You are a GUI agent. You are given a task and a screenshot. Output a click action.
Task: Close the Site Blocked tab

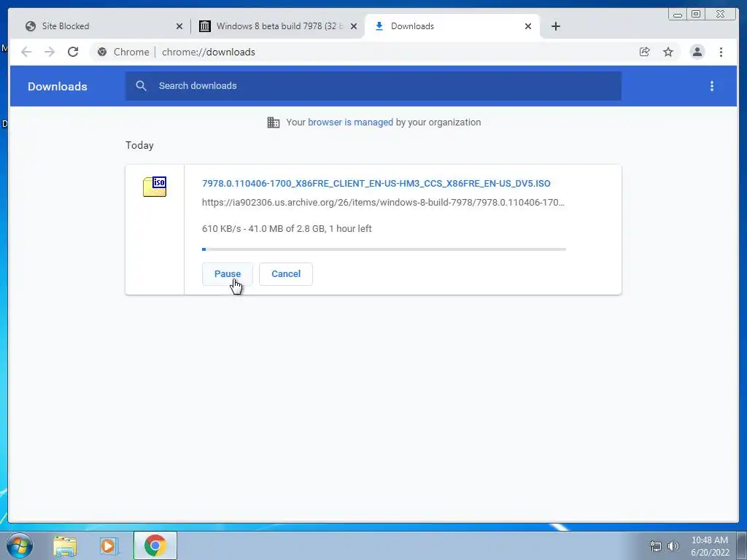click(179, 26)
